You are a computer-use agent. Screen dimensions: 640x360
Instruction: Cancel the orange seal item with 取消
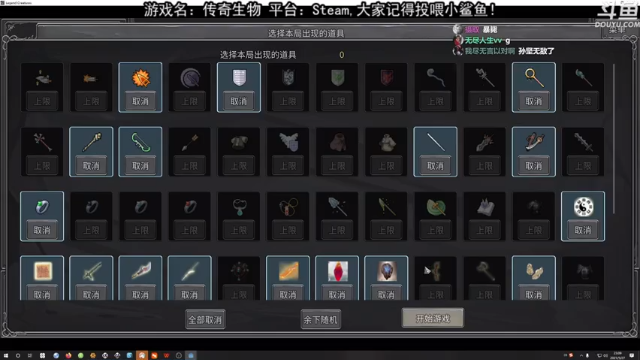click(42, 294)
